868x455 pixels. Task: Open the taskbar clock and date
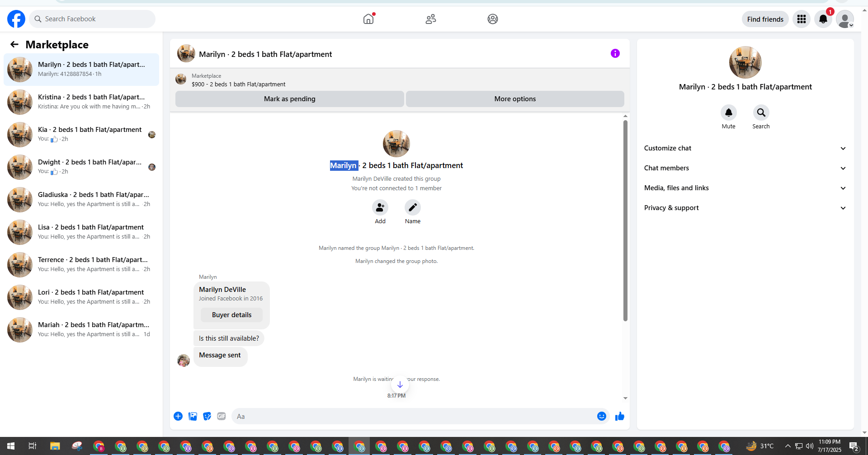click(x=830, y=446)
